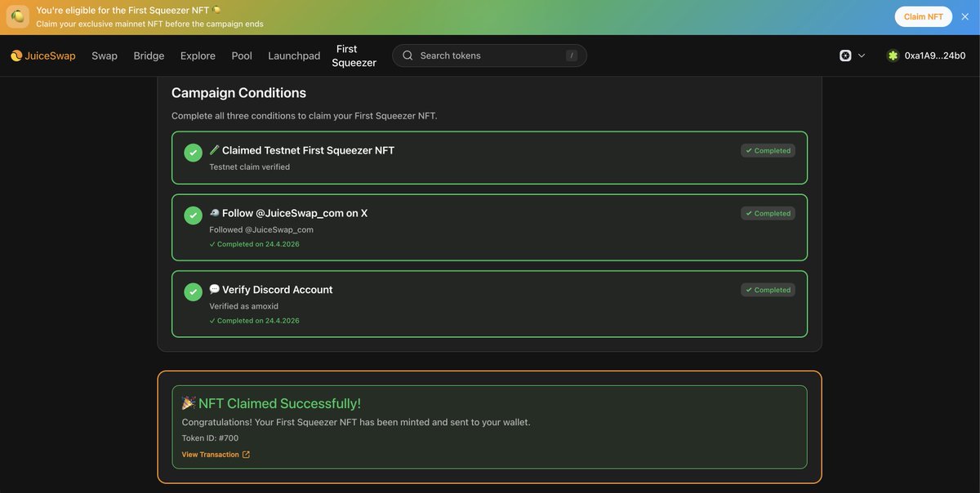This screenshot has width=980, height=493.
Task: Open the wallet address 0xa1A9...24b0
Action: (x=935, y=56)
